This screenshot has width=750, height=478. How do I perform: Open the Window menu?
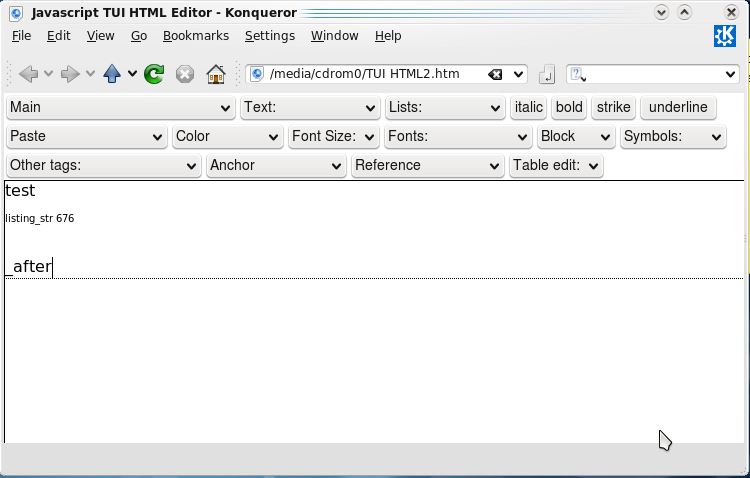click(334, 36)
